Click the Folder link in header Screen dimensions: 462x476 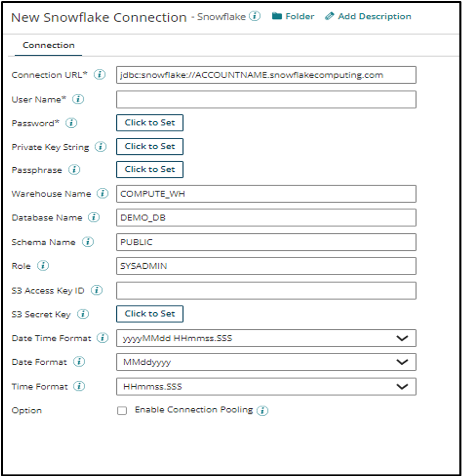point(293,16)
